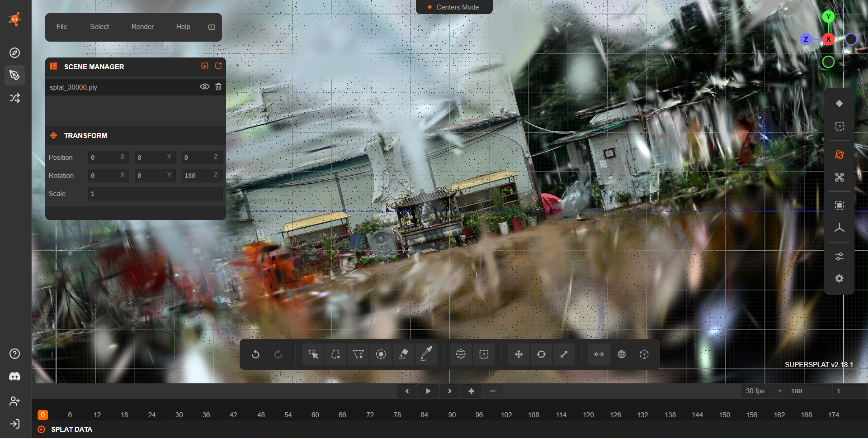Open the 30 fps dropdown

click(x=764, y=391)
